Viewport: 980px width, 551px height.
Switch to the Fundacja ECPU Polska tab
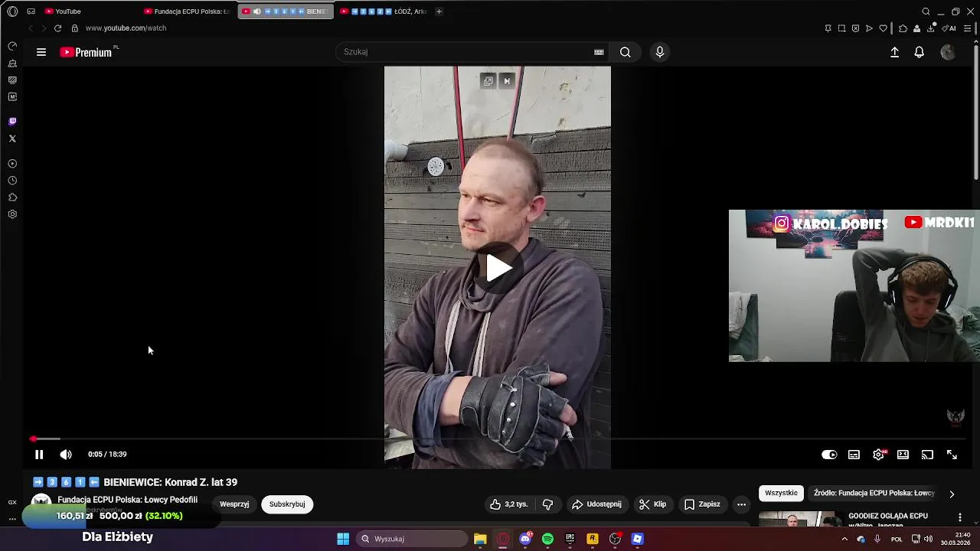click(x=188, y=11)
